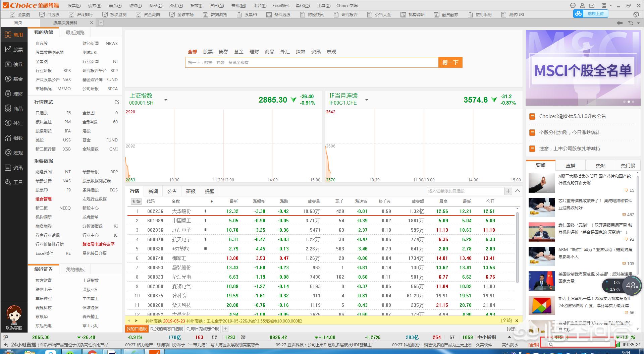Open the Excel插件 menu
This screenshot has height=354, width=644.
(281, 5)
